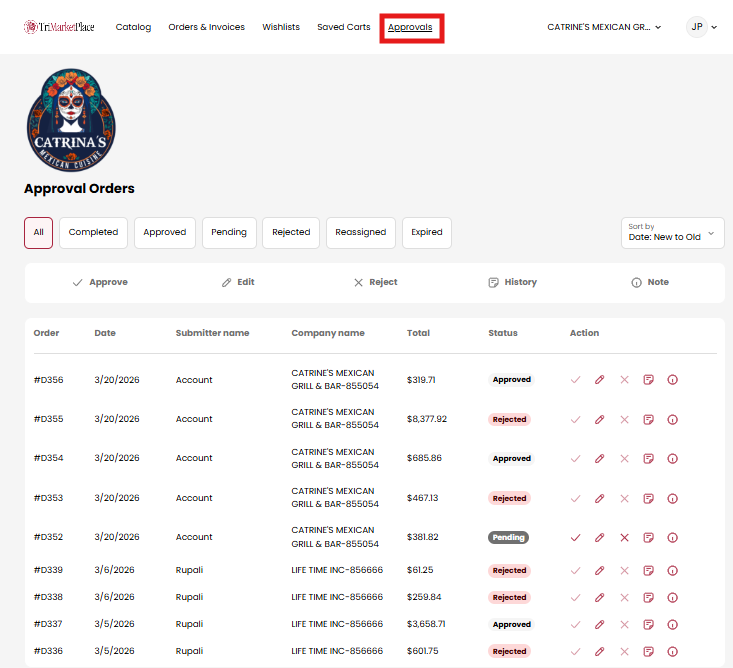Click the Catrina's Mexican Cuisine logo image
The height and width of the screenshot is (668, 733).
coord(71,119)
